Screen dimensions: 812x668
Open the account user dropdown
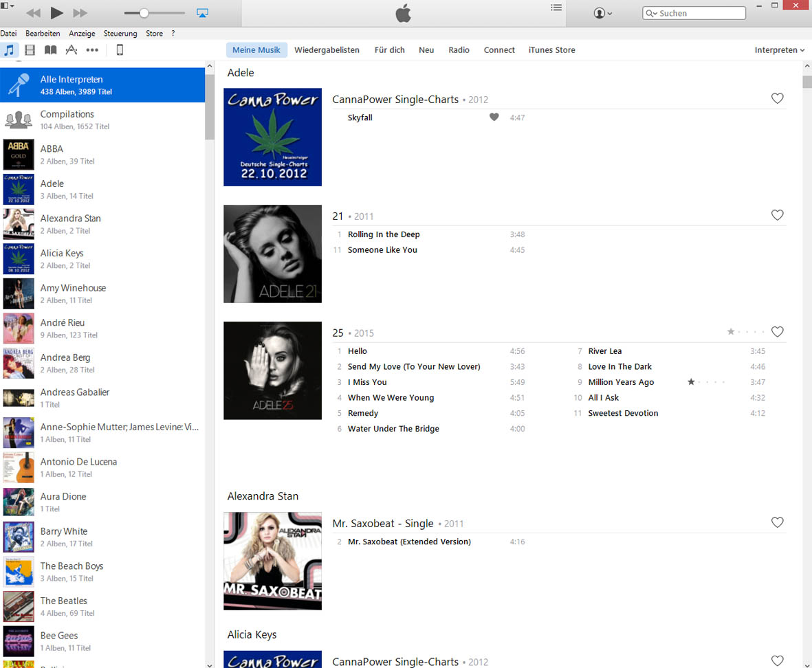[603, 13]
